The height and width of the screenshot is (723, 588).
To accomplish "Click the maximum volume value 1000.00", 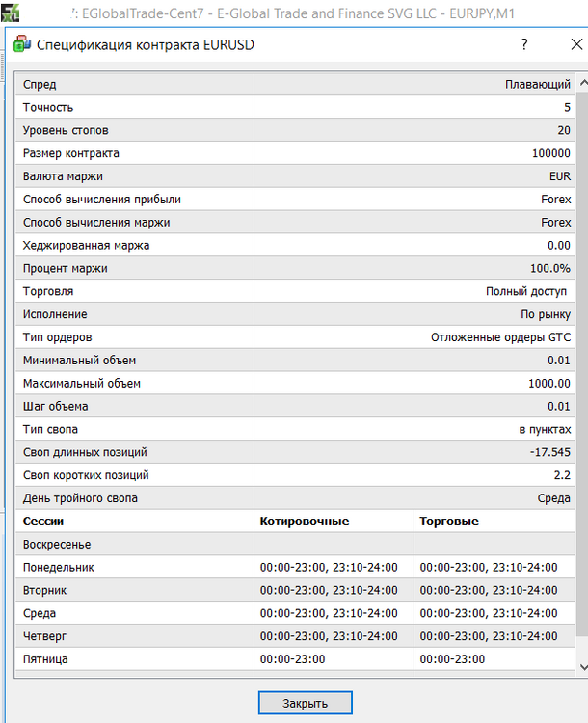I will coord(549,384).
